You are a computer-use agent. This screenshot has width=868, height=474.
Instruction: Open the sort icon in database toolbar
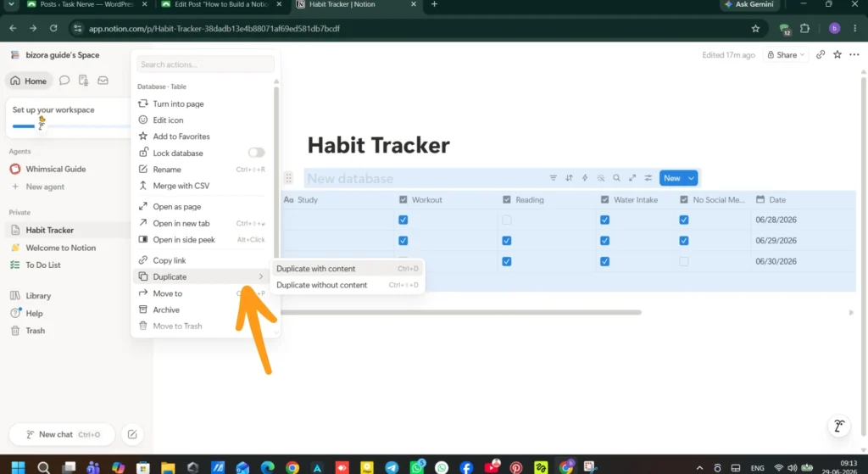coord(569,178)
